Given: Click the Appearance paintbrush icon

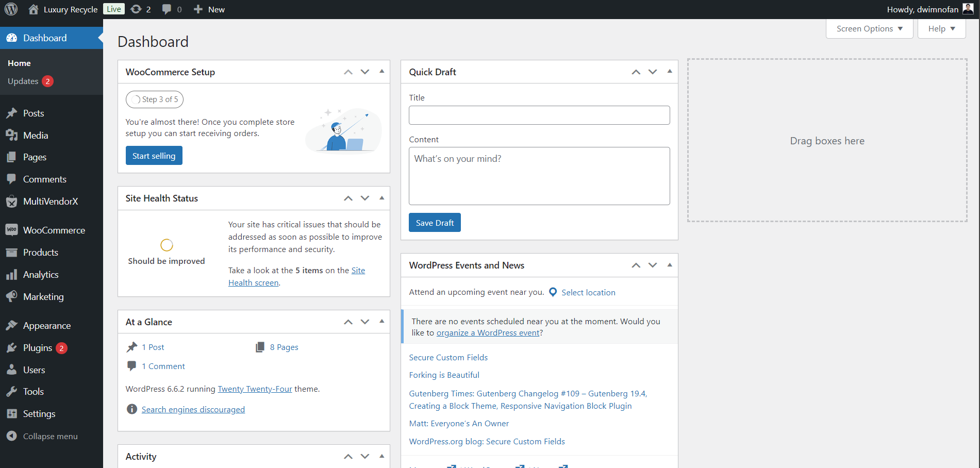Looking at the screenshot, I should point(12,326).
